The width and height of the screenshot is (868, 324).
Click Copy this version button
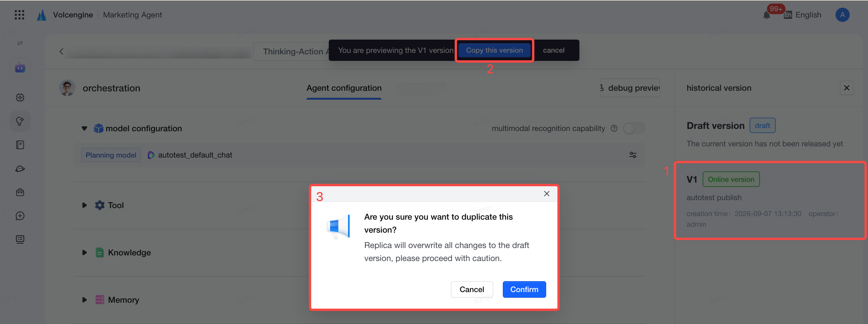[x=494, y=50]
